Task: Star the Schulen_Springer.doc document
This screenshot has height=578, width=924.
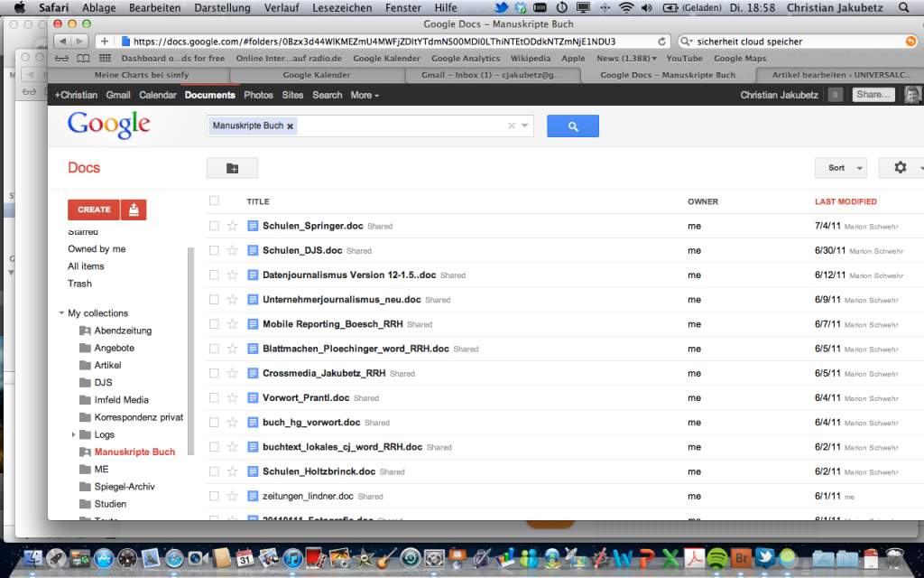Action: coord(232,226)
